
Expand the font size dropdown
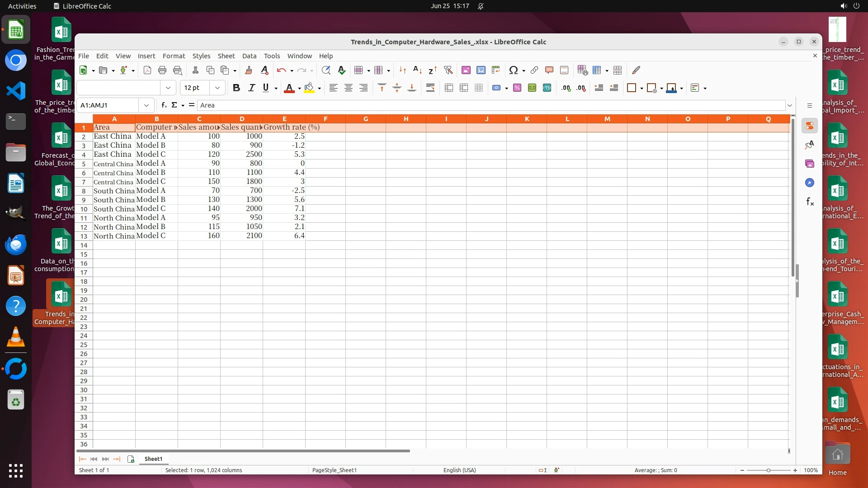217,88
